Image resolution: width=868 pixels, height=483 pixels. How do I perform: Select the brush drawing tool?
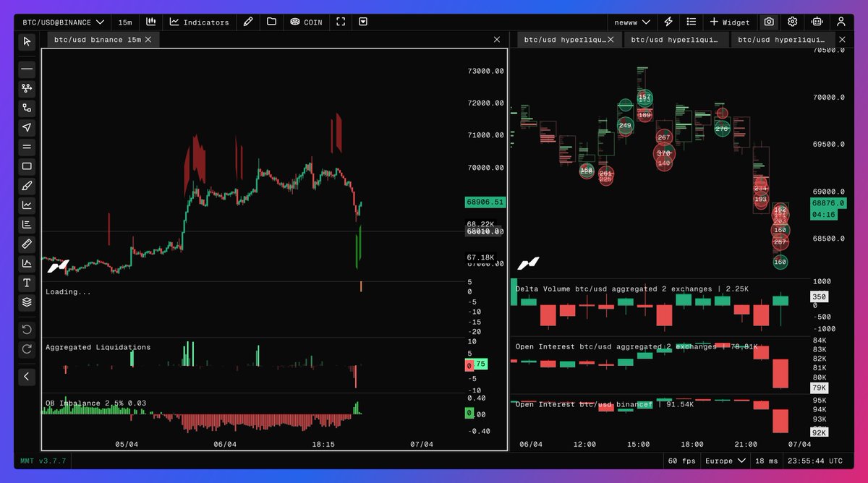(x=27, y=186)
